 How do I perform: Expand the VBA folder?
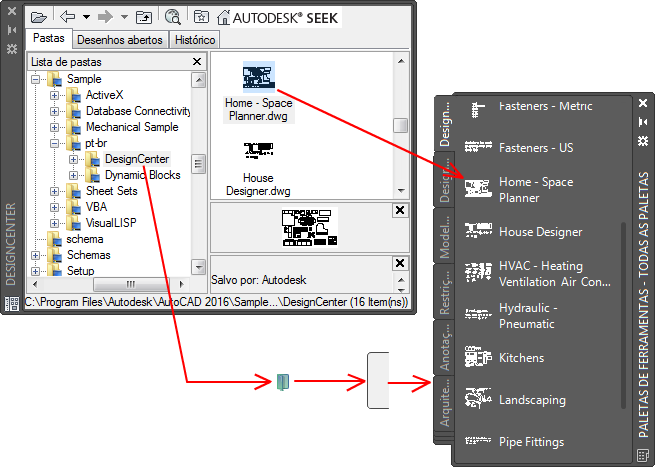tap(54, 207)
